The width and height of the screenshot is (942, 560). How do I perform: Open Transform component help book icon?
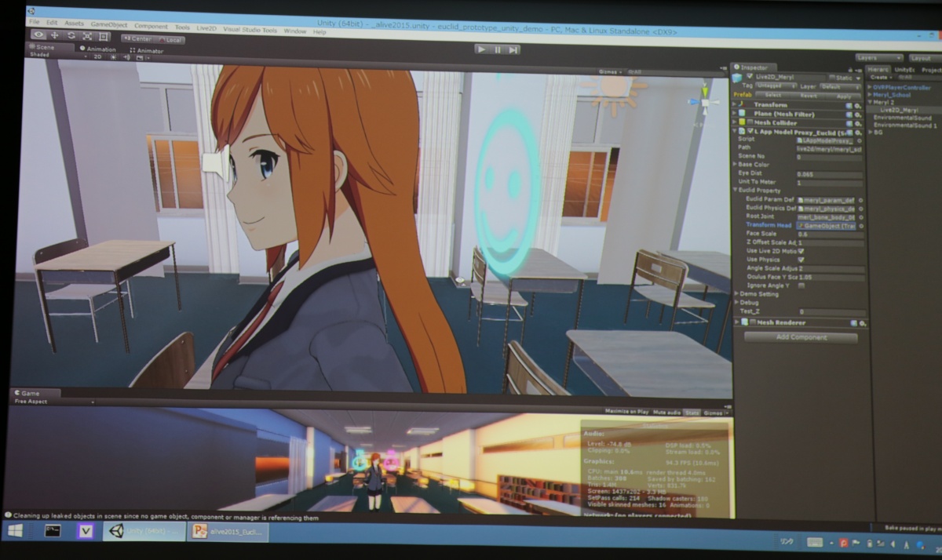849,104
